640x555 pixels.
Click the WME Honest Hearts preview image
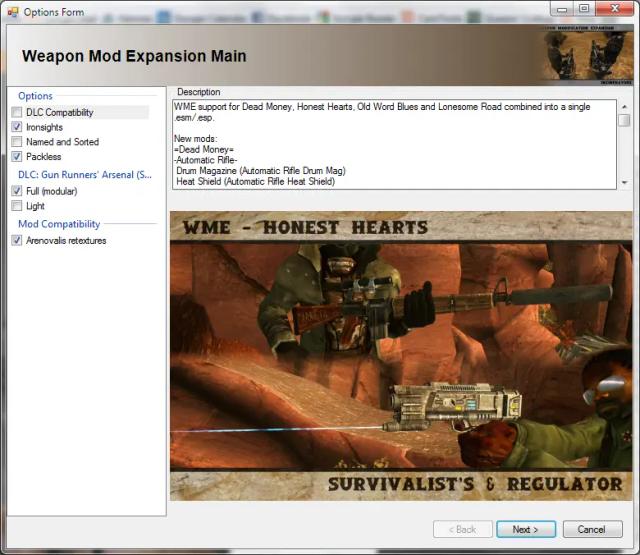[x=401, y=356]
